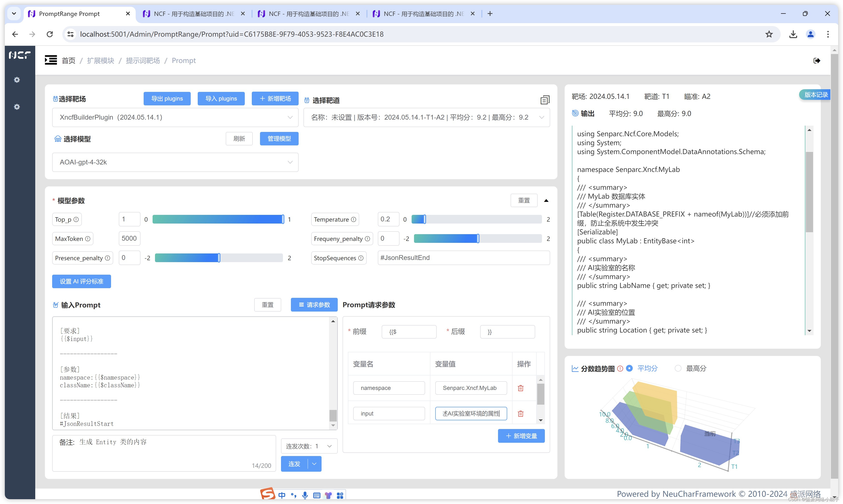Collapse the 模型参数 section arrow

pyautogui.click(x=546, y=200)
